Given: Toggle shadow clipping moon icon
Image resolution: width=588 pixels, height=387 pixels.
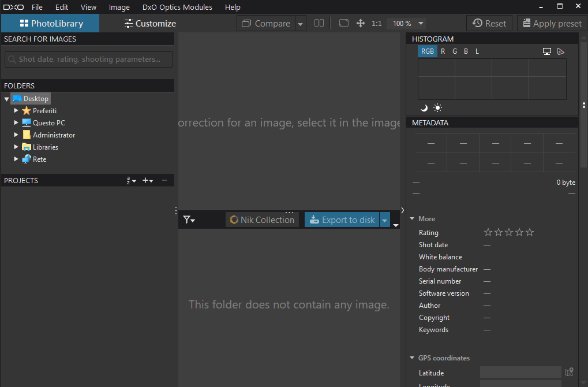Looking at the screenshot, I should 424,108.
